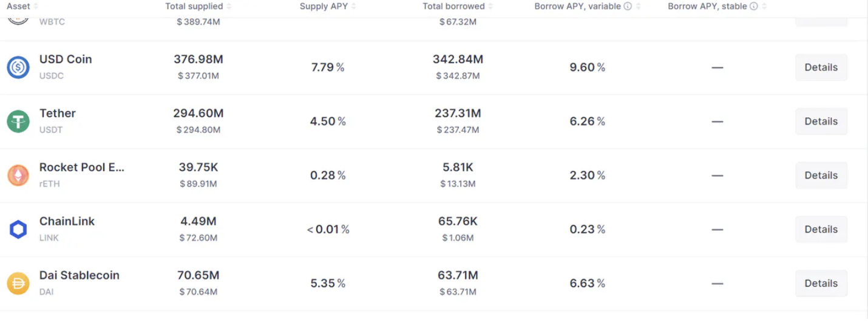The image size is (868, 322).
Task: Open Details for ChainLink
Action: pyautogui.click(x=821, y=230)
